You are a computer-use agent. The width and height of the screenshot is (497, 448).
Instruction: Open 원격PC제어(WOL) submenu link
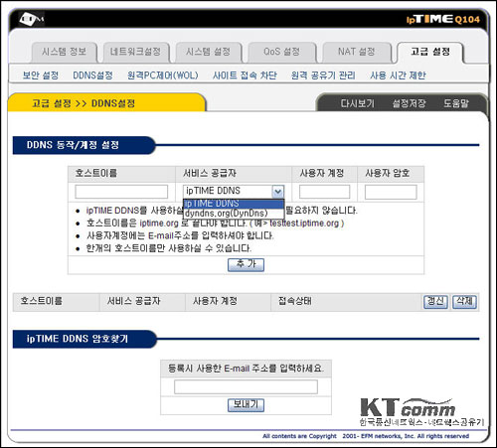tap(163, 75)
